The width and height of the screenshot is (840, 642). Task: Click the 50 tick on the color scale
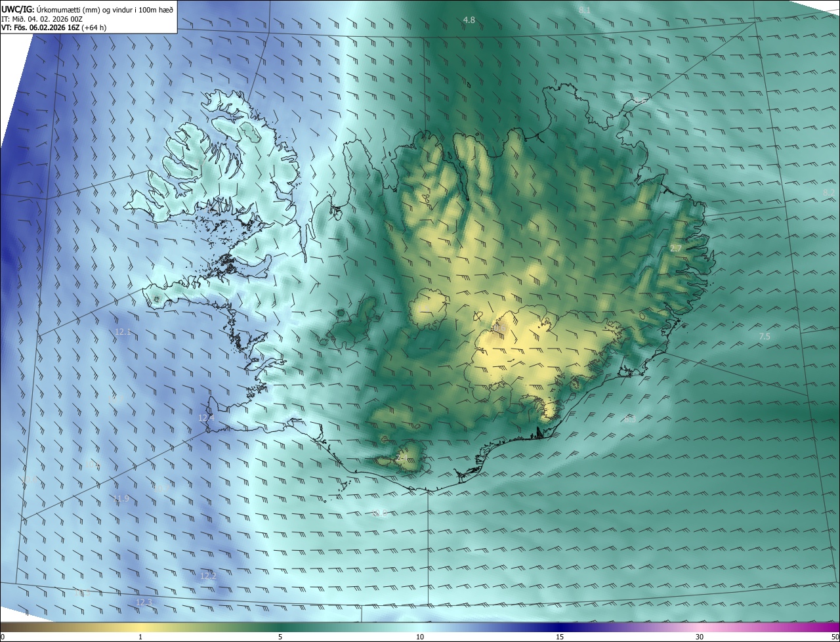point(835,637)
